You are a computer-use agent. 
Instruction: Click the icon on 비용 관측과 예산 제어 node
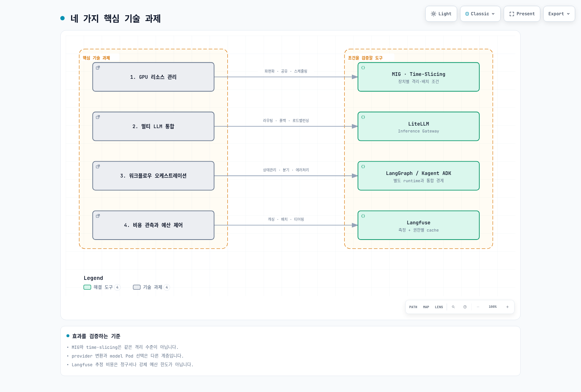pyautogui.click(x=98, y=216)
